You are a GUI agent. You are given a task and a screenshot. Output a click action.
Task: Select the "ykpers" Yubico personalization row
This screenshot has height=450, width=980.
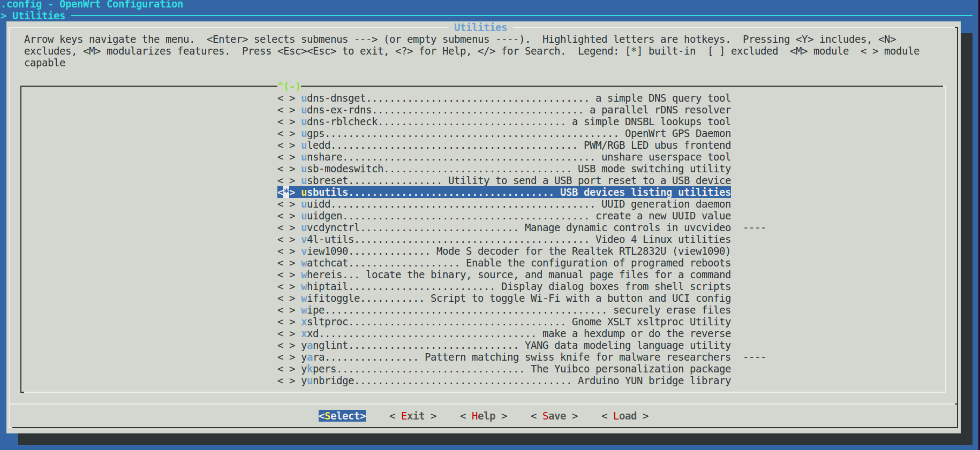(x=504, y=369)
